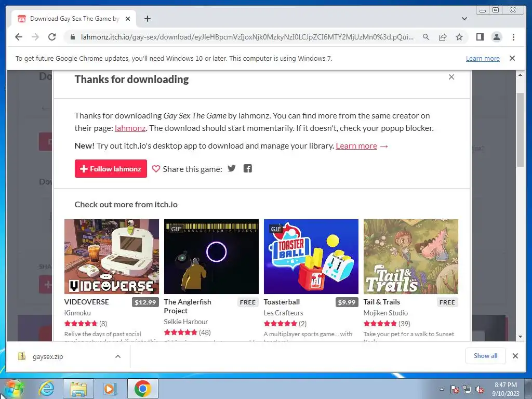Toggle the Chrome side panel

pos(480,37)
